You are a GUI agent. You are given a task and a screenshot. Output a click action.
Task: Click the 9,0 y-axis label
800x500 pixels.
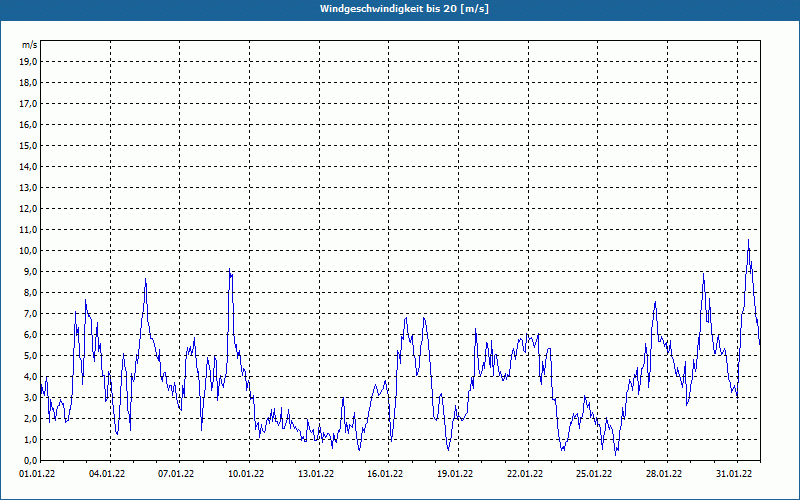(x=30, y=271)
